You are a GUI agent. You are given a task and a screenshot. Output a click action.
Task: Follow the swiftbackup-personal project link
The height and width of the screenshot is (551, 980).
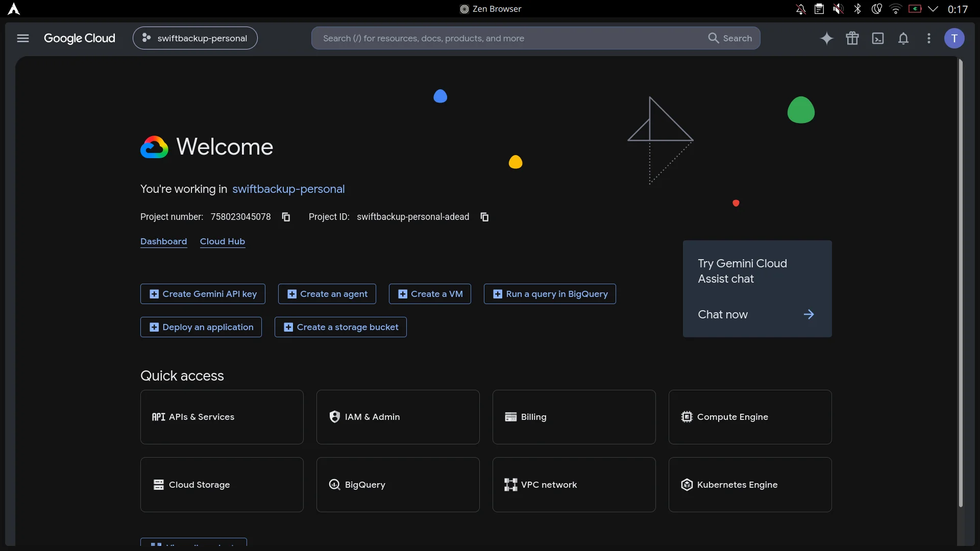[288, 189]
